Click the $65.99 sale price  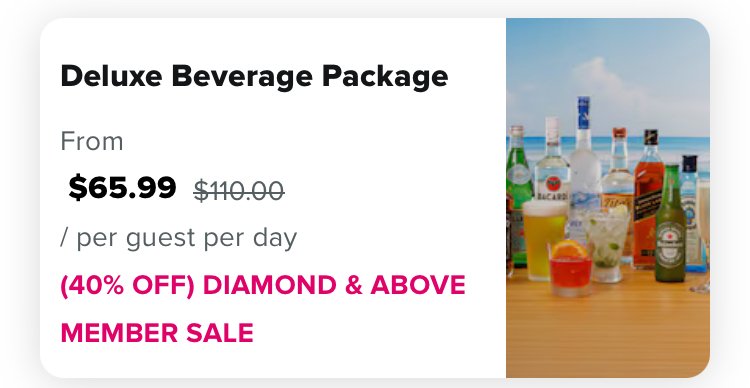(122, 187)
